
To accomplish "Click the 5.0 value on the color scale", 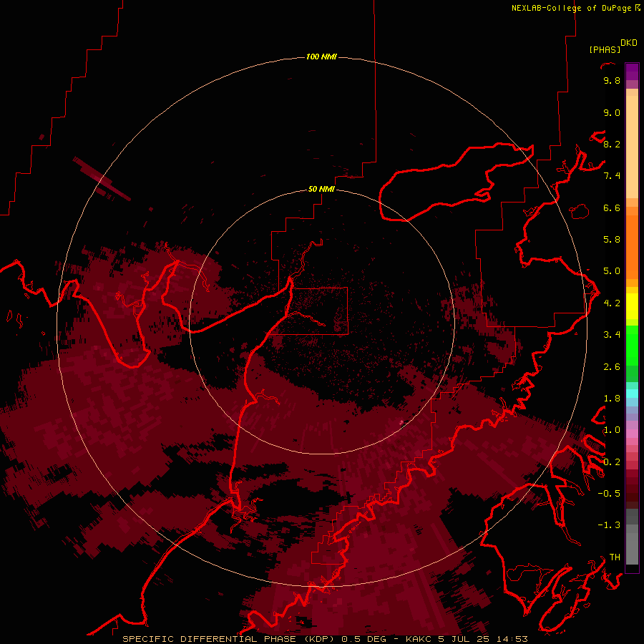I will (x=612, y=271).
